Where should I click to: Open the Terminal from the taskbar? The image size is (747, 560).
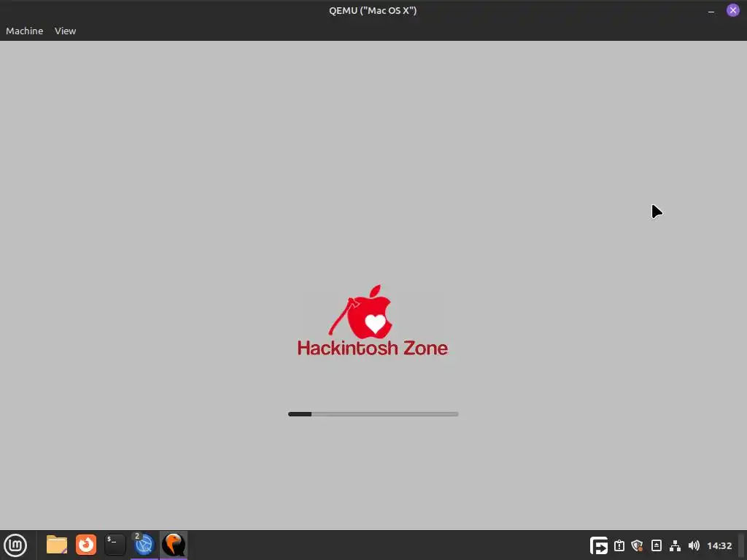115,545
